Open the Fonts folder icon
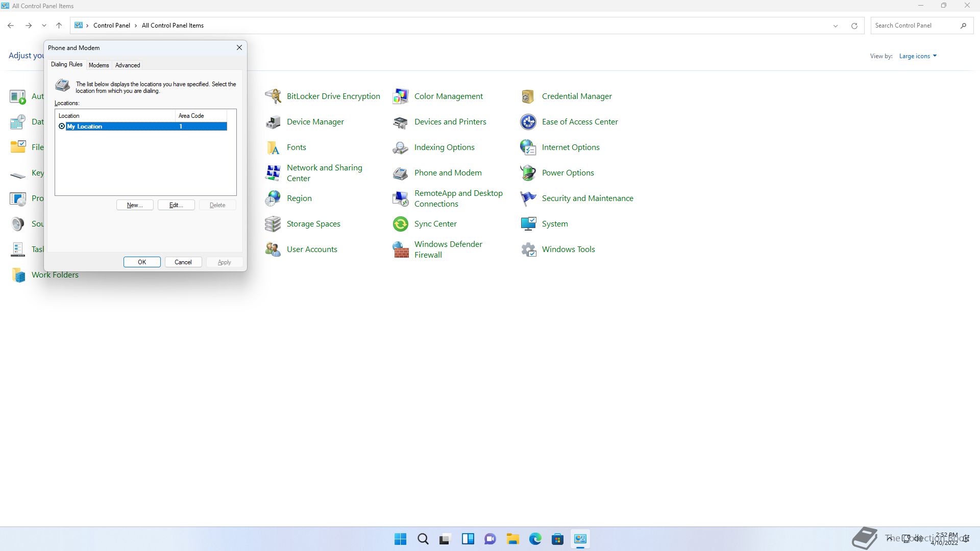 coord(273,147)
